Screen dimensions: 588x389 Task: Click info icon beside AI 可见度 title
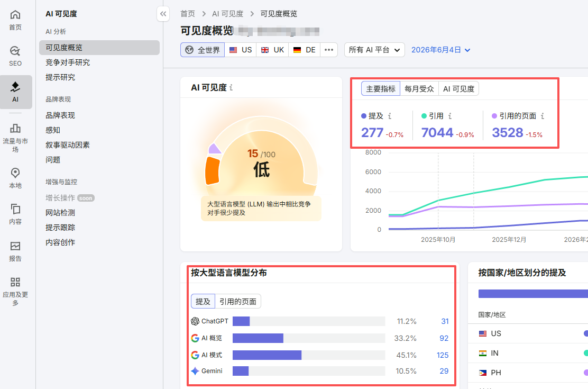click(x=231, y=87)
